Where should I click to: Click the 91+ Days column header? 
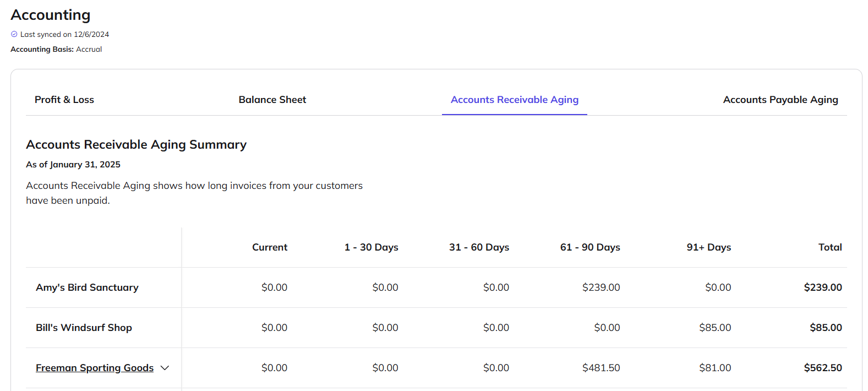click(x=709, y=247)
